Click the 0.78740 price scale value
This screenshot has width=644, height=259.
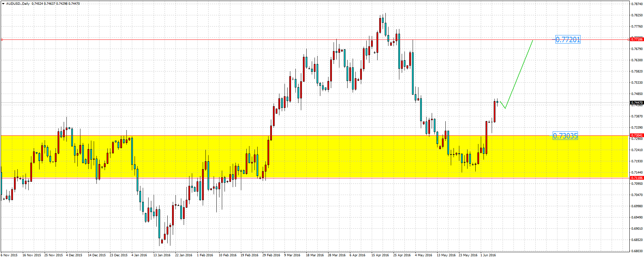tap(637, 4)
